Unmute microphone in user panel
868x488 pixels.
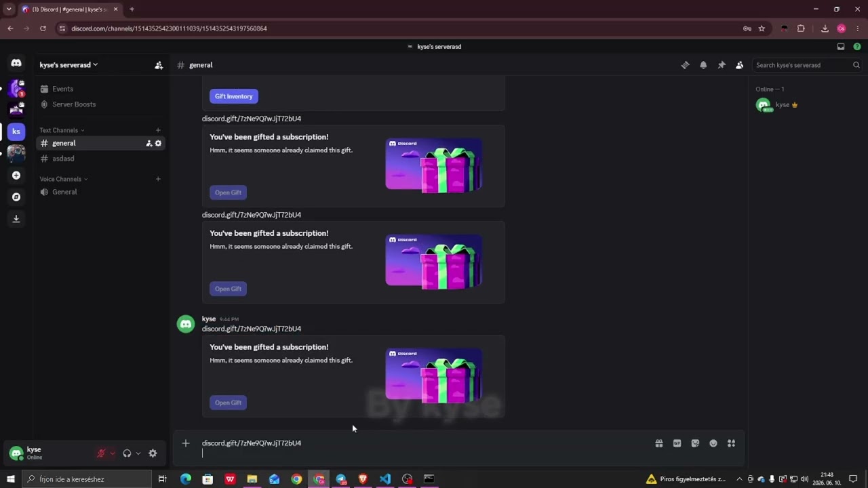tap(102, 453)
